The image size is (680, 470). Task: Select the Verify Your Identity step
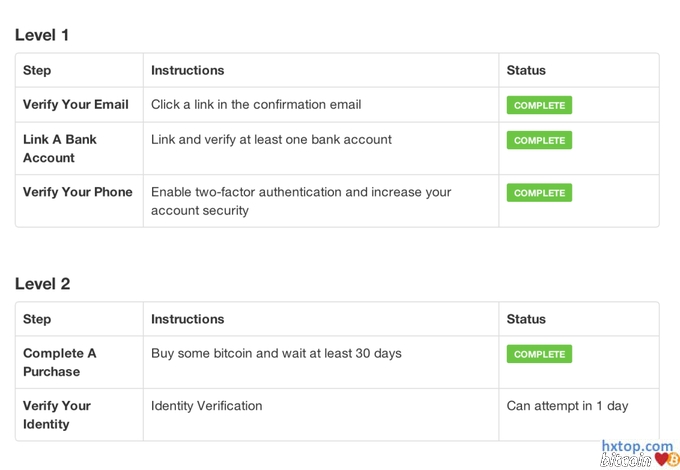(57, 415)
